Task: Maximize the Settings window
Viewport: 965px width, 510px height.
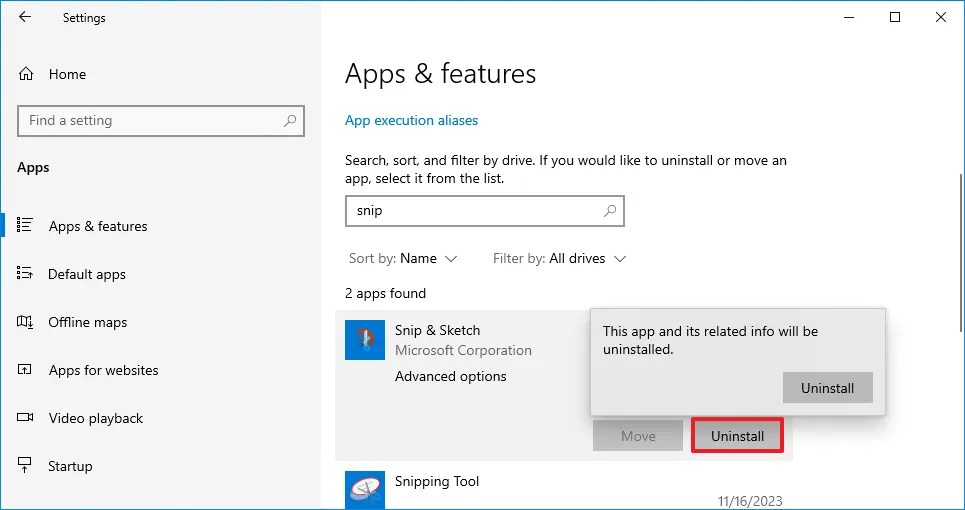Action: (895, 17)
